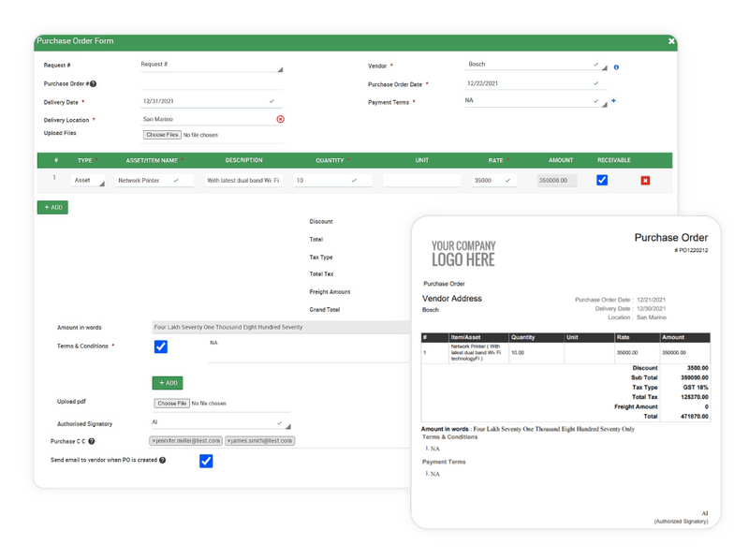Delete the Network Printer line item
Viewport: 749px width, 560px height.
pyautogui.click(x=645, y=181)
